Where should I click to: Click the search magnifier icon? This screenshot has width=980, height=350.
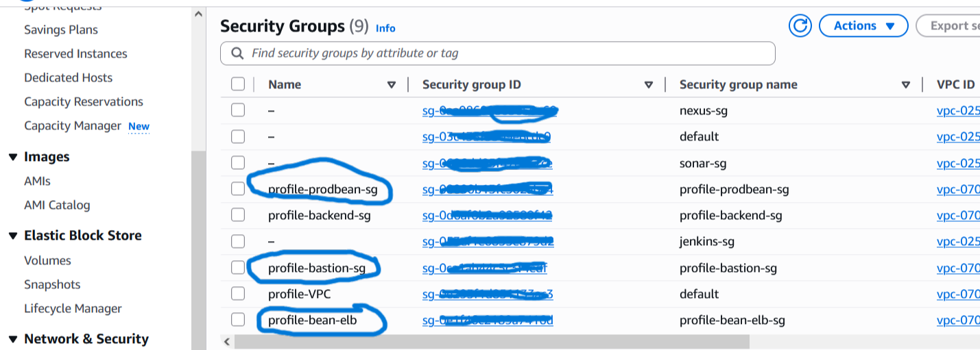[x=237, y=53]
